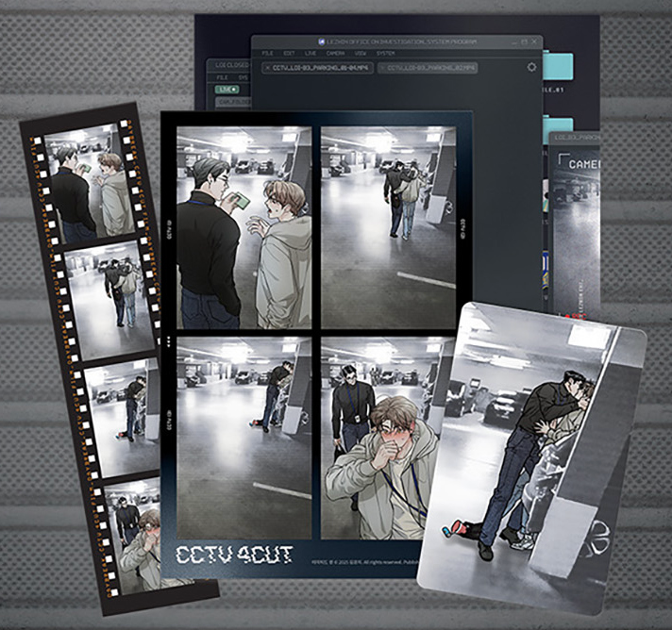Switch to the second CCTV parking .MP4 tab
Image resolution: width=672 pixels, height=630 pixels.
(x=428, y=68)
